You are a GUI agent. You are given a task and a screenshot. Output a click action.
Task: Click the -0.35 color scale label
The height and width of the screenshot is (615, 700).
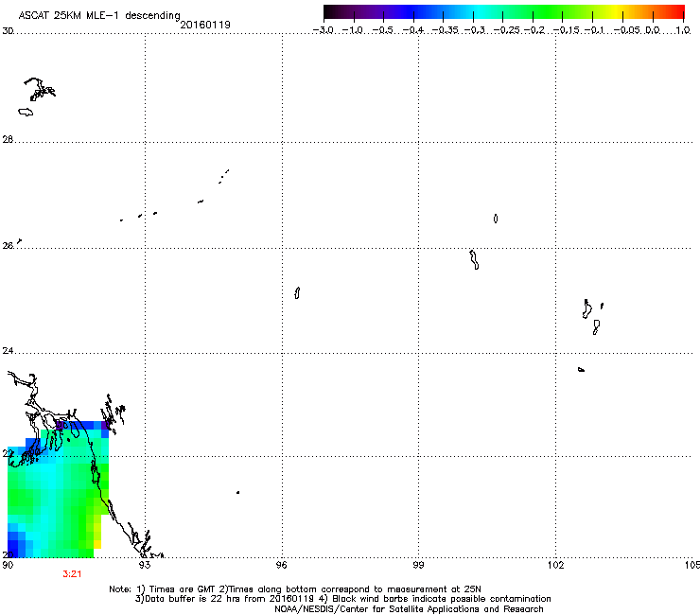[446, 30]
